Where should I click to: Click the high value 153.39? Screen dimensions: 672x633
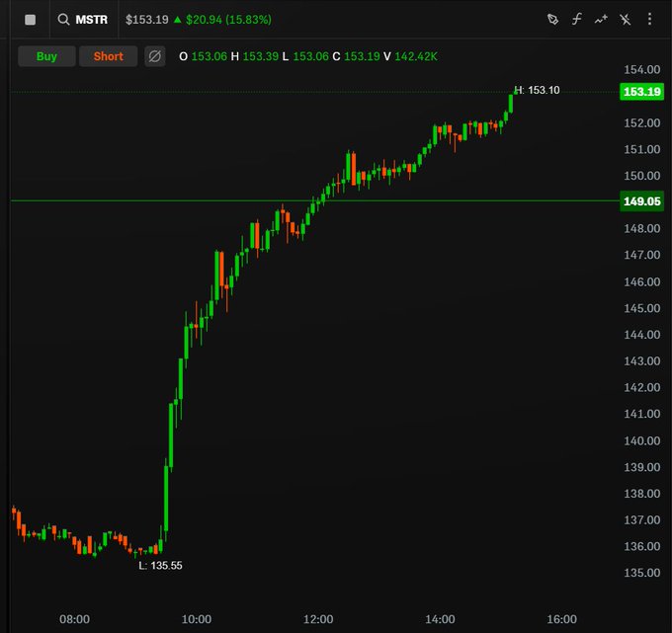click(261, 56)
